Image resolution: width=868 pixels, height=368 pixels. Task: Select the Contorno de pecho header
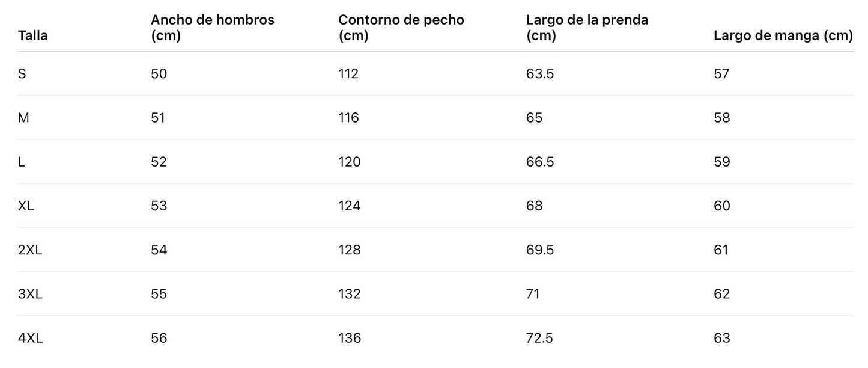pyautogui.click(x=401, y=28)
